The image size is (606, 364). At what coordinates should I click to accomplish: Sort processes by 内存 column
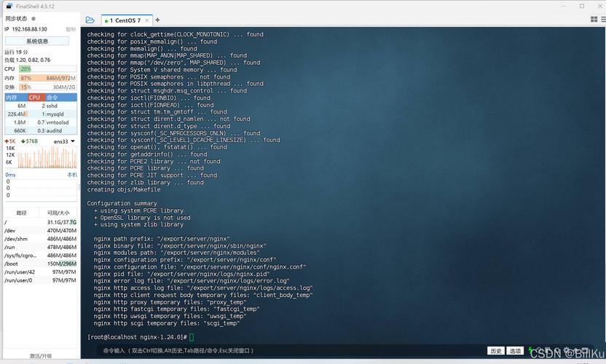[12, 97]
